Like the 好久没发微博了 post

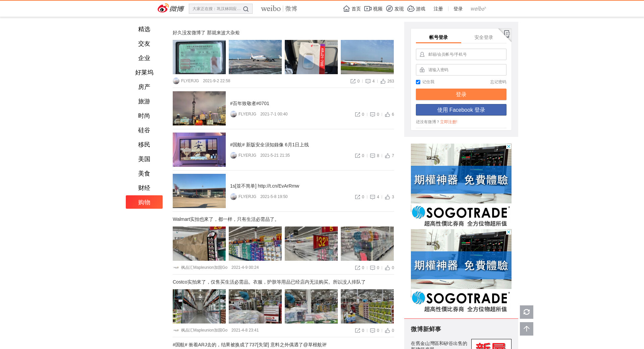pos(383,81)
